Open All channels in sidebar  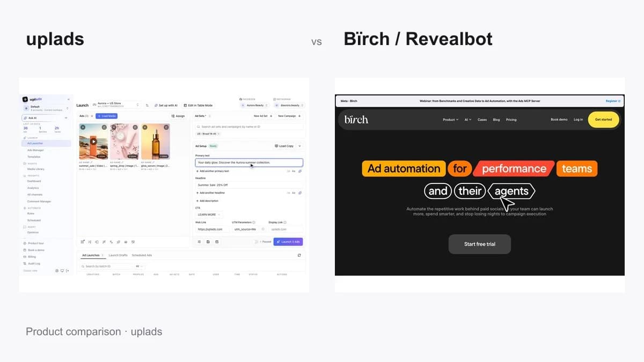35,195
